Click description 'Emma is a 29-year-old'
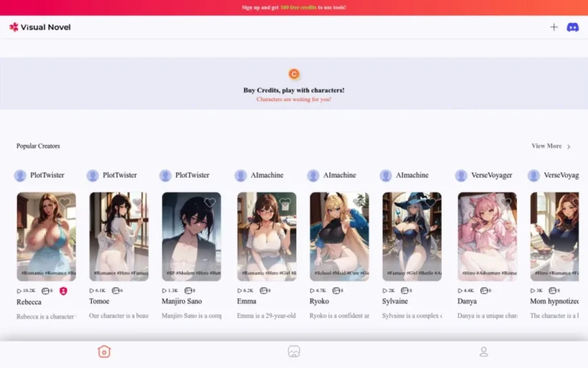588x368 pixels. click(266, 316)
